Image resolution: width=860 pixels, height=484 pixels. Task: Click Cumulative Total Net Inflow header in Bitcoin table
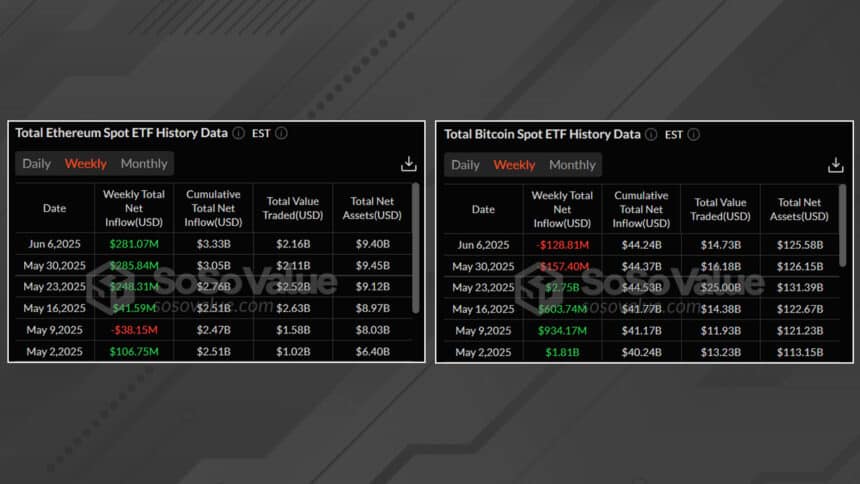tap(641, 209)
